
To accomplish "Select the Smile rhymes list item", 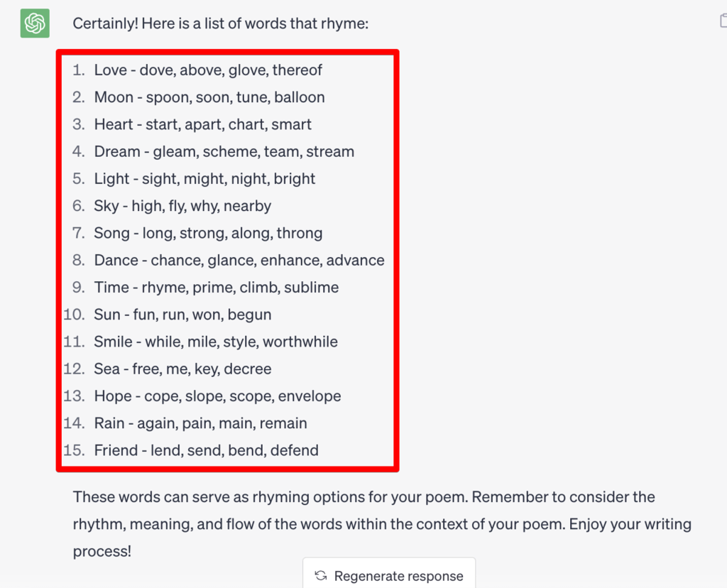I will tap(216, 342).
